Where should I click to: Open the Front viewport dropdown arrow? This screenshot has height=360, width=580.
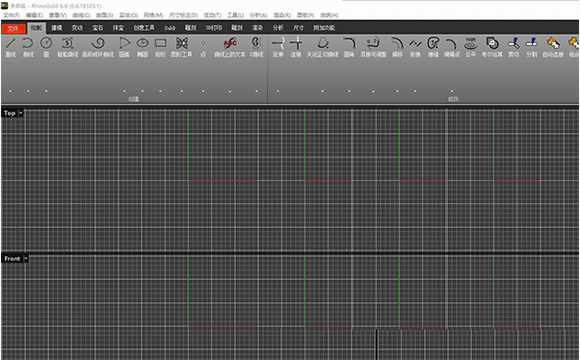26,259
